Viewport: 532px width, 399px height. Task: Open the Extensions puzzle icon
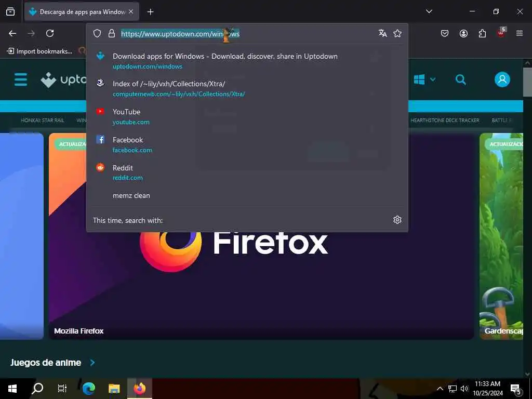tap(482, 33)
